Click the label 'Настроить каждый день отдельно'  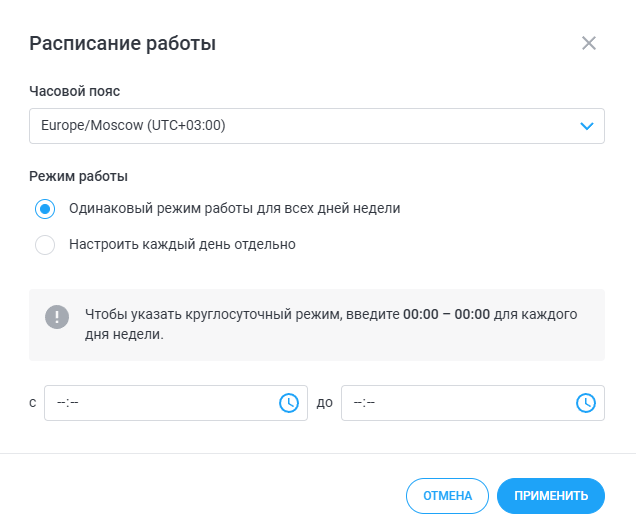click(x=182, y=244)
